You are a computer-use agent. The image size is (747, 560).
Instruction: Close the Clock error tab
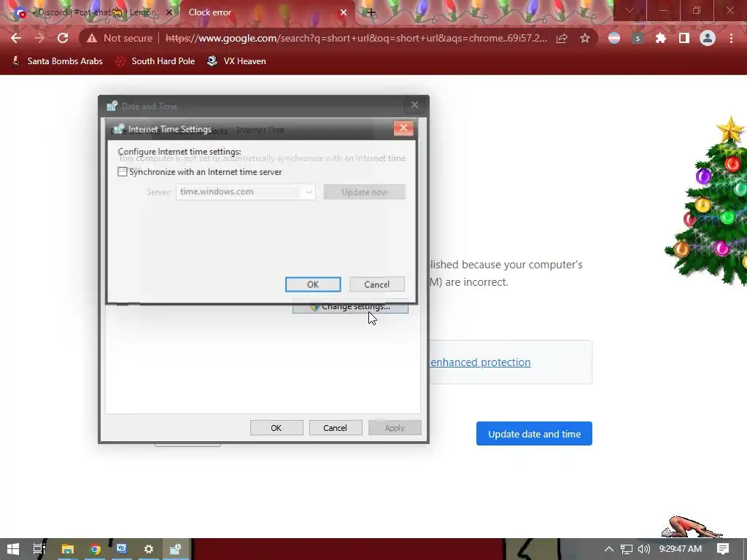(x=344, y=12)
